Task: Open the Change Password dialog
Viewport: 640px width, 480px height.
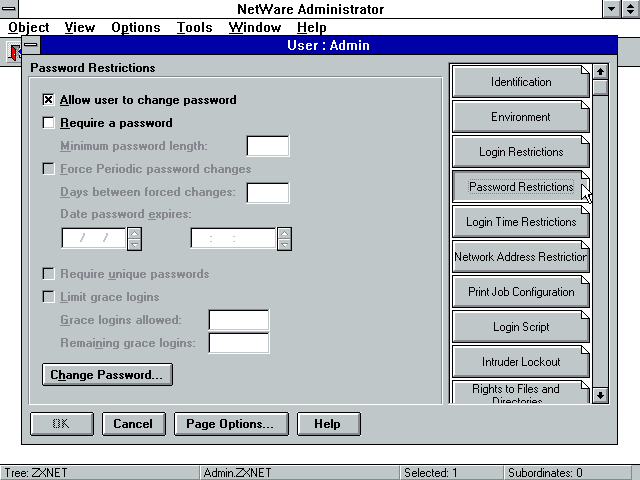Action: pos(107,375)
